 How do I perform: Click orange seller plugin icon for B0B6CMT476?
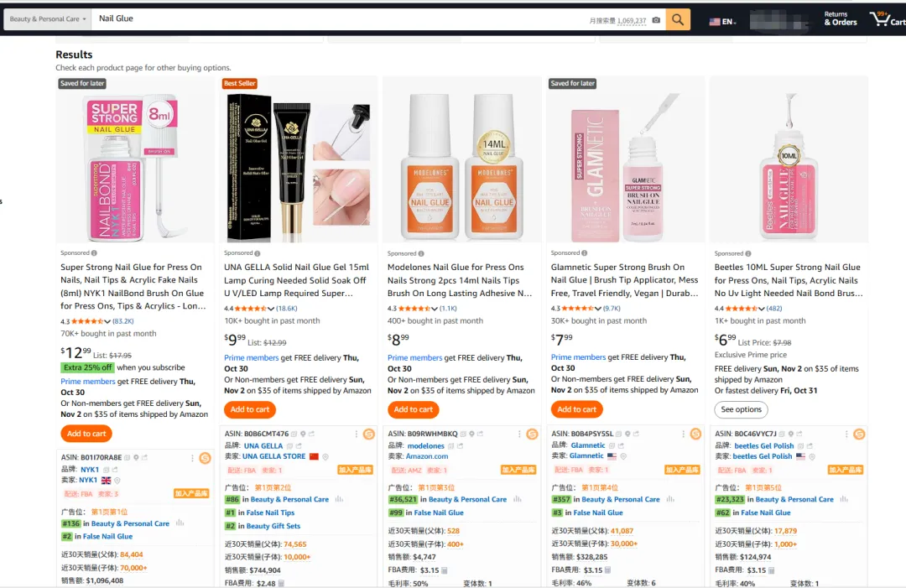pyautogui.click(x=368, y=434)
